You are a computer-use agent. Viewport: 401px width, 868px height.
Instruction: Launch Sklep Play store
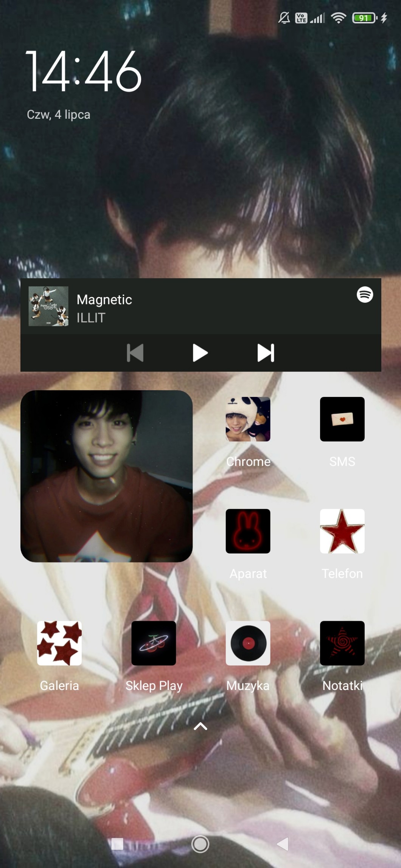[154, 643]
